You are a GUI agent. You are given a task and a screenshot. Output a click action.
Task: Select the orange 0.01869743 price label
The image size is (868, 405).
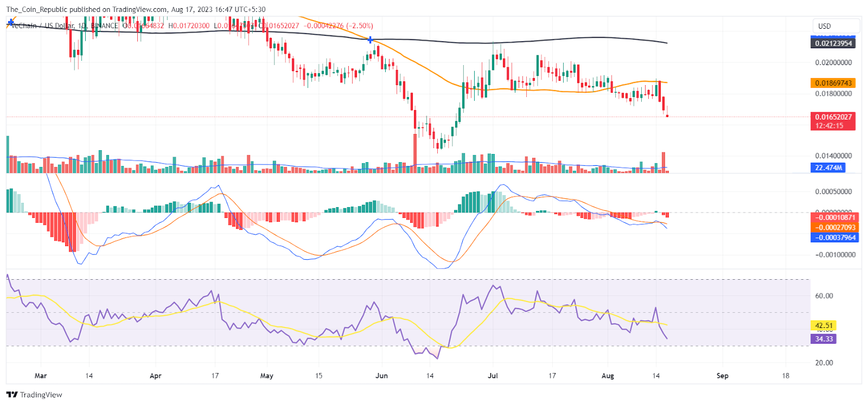[833, 83]
